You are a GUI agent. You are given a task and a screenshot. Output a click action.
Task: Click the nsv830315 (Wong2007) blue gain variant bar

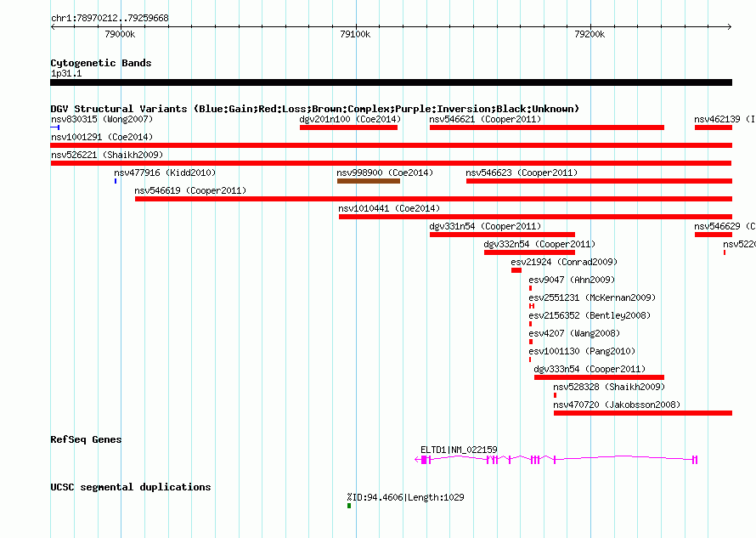pyautogui.click(x=55, y=127)
